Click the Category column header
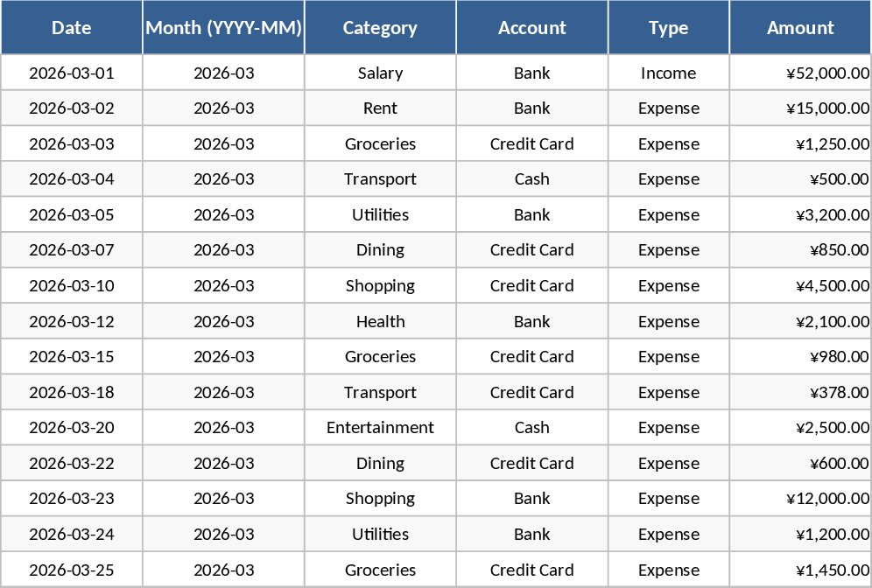Viewport: 872px width, 588px height. (380, 28)
